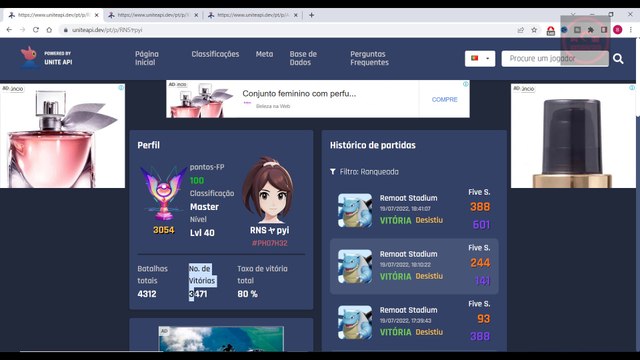640x360 pixels.
Task: Click Blastoise icon in second match
Action: click(355, 267)
